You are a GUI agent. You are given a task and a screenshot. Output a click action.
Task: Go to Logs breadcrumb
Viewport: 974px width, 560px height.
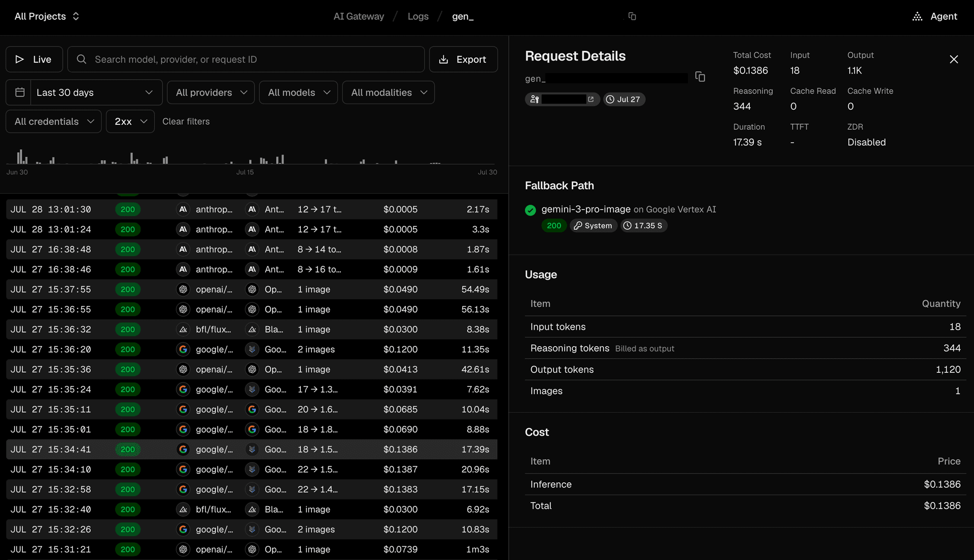tap(418, 16)
